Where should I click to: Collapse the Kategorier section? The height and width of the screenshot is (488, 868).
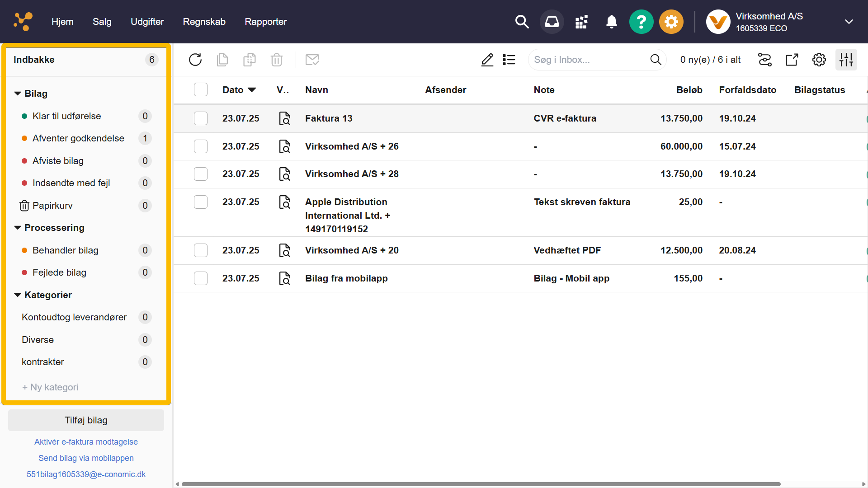click(x=18, y=295)
